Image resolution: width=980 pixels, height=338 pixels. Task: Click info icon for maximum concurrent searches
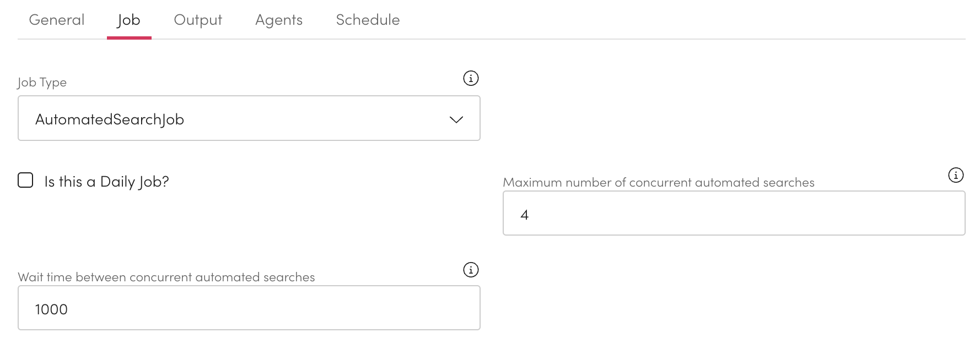[x=956, y=175]
